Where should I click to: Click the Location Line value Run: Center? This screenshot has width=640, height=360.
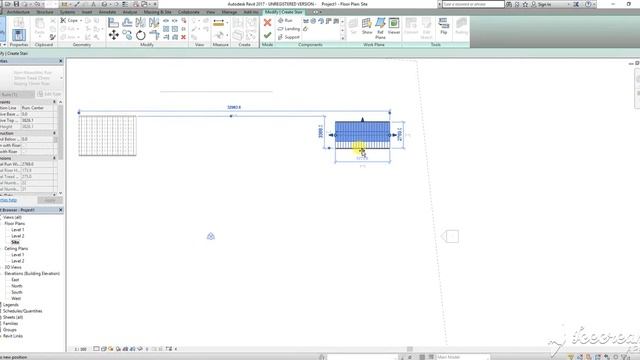pos(37,108)
